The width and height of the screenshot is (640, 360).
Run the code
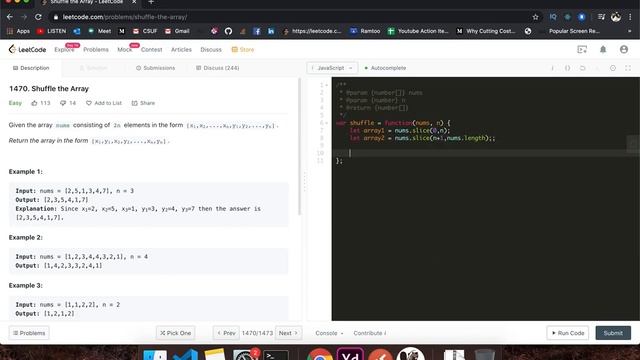point(568,333)
